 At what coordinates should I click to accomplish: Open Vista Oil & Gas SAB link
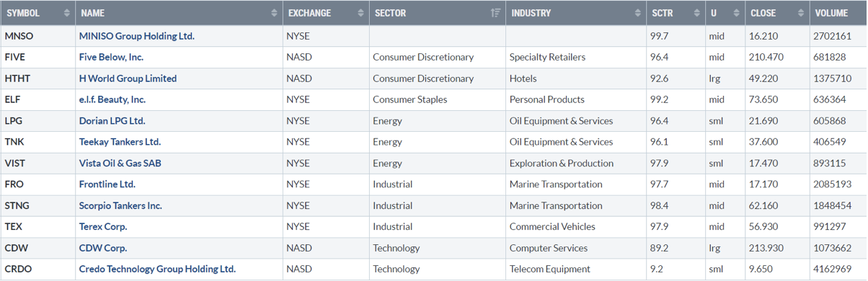pyautogui.click(x=120, y=163)
